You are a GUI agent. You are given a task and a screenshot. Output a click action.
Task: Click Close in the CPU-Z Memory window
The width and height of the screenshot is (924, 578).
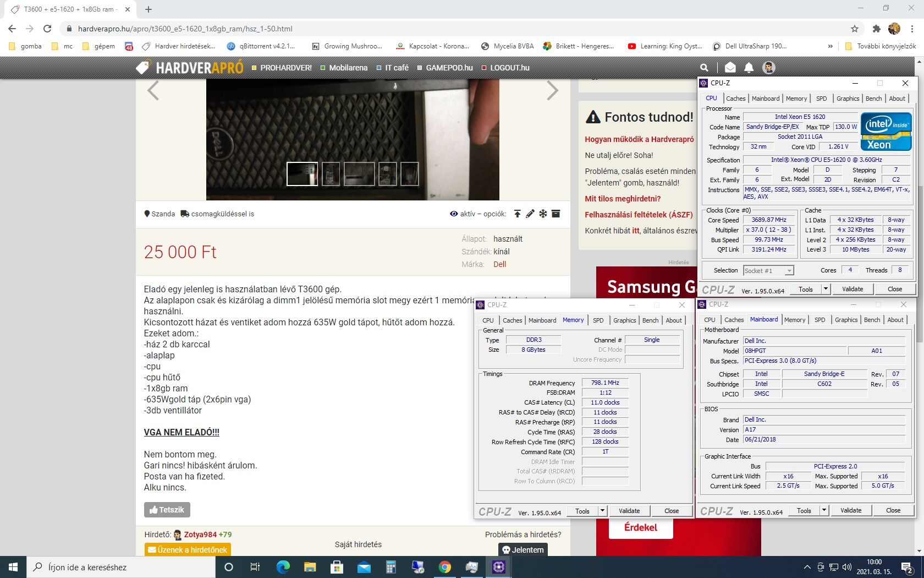(672, 511)
